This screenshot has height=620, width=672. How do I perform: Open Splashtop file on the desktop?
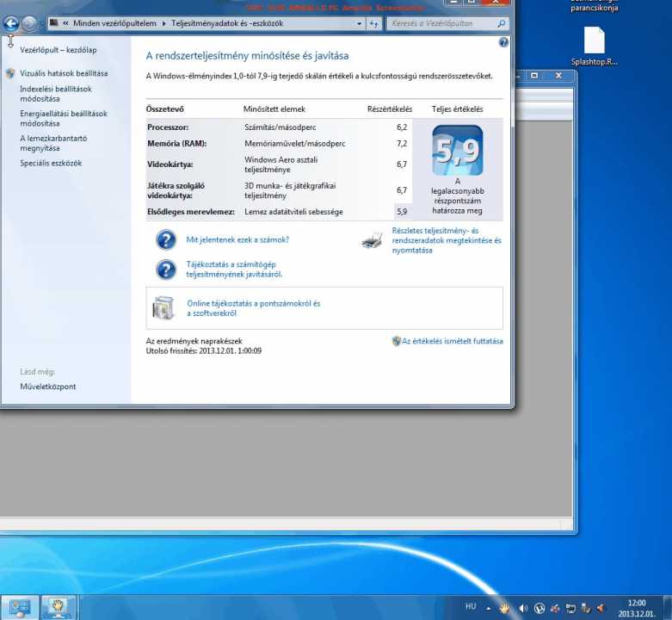594,46
